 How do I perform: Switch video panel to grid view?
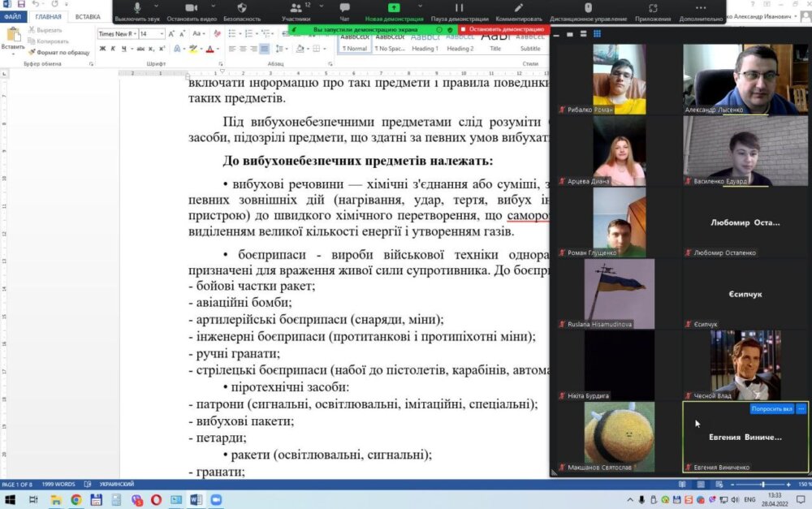tap(597, 34)
